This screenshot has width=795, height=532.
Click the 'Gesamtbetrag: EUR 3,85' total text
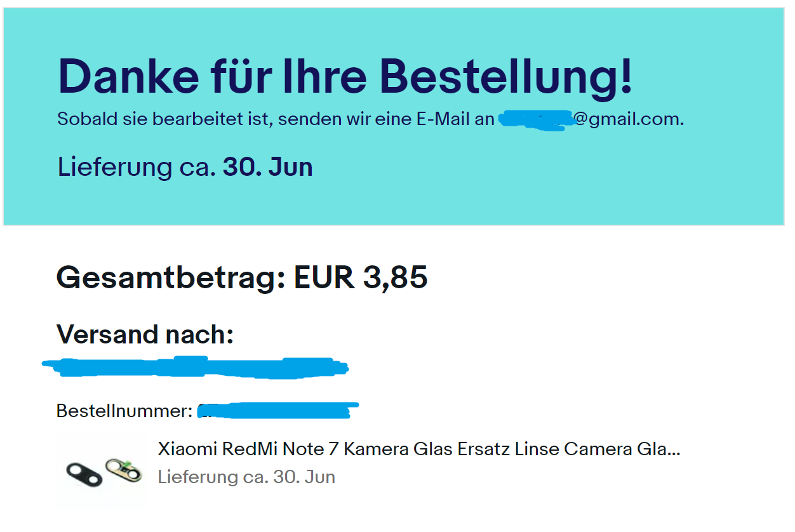[242, 277]
